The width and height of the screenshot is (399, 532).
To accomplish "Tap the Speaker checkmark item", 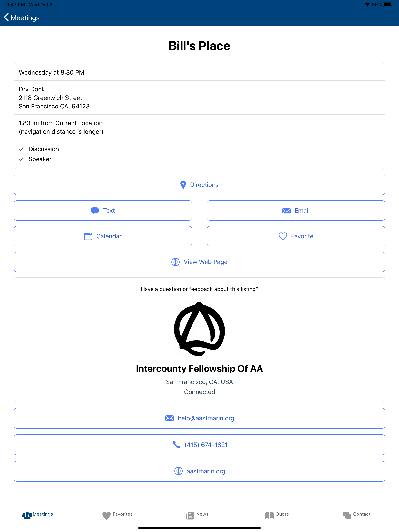I will 40,159.
